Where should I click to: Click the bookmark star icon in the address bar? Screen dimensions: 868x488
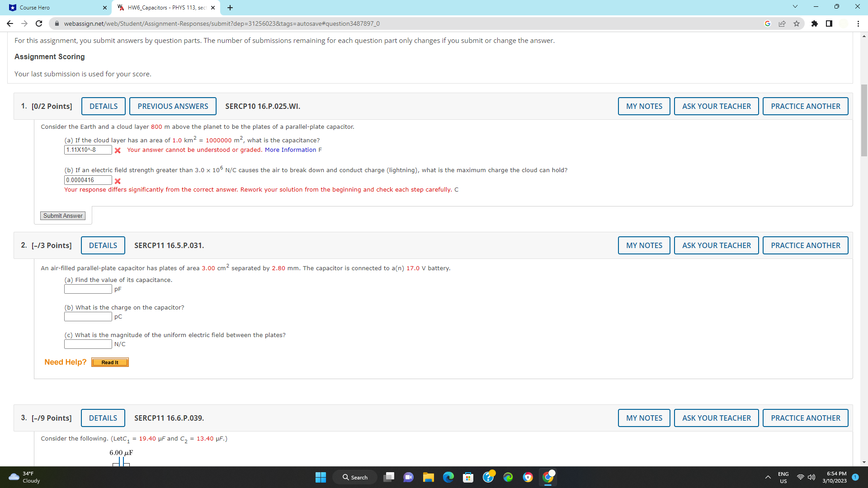(x=797, y=23)
